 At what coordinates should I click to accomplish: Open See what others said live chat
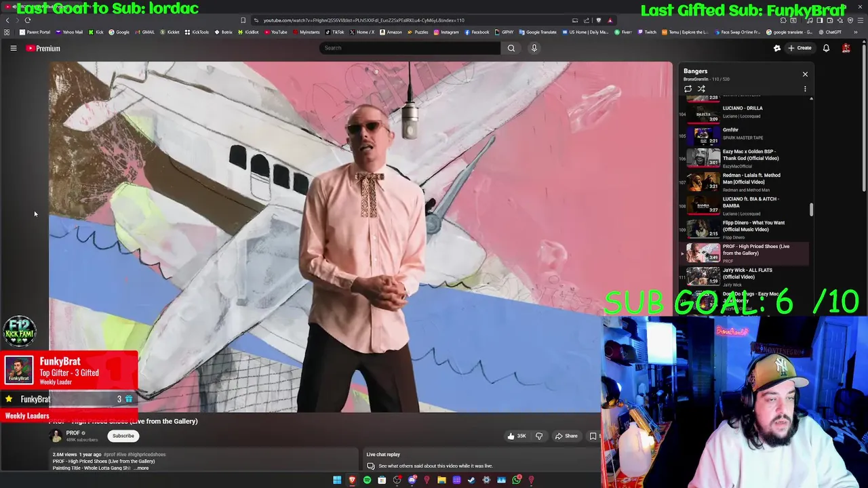point(435,466)
